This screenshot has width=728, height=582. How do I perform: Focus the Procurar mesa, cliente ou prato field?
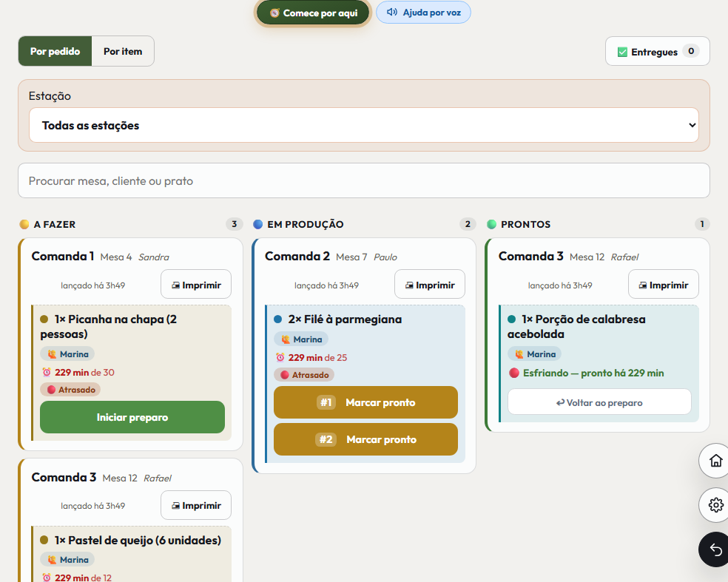coord(364,180)
